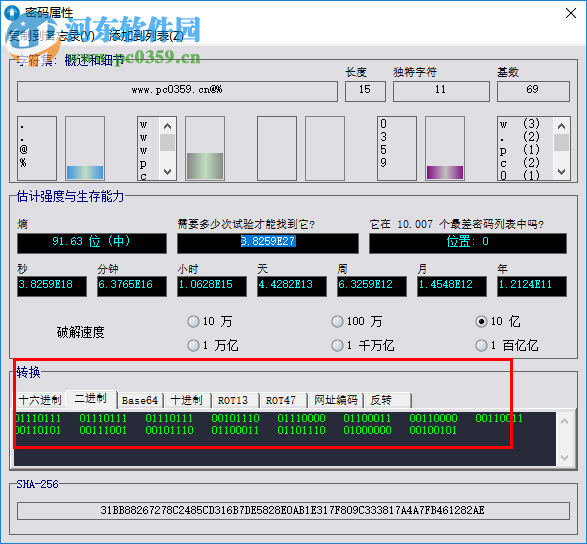Switch to the 十六进制 tab
This screenshot has width=587, height=544.
click(x=40, y=400)
